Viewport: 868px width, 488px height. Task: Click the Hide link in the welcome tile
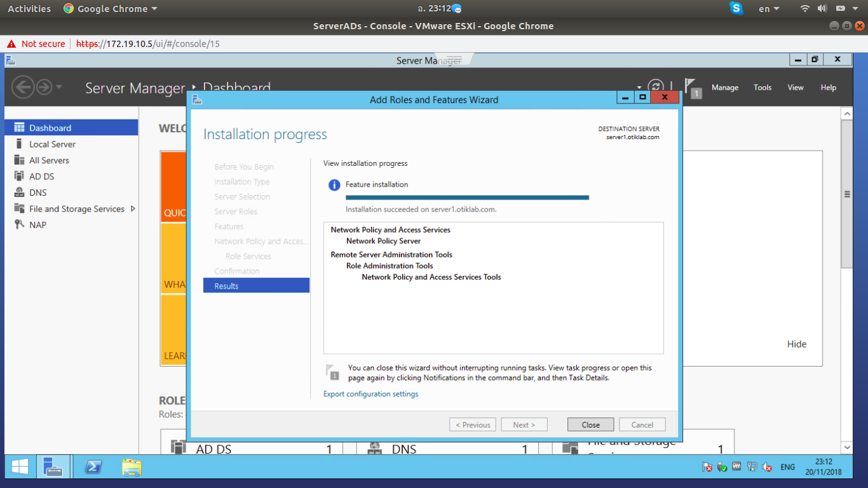[x=797, y=344]
